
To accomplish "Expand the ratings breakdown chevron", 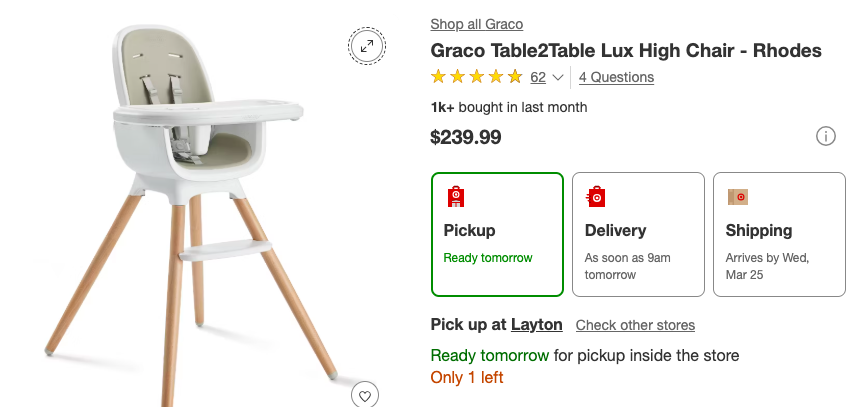I will (x=559, y=78).
